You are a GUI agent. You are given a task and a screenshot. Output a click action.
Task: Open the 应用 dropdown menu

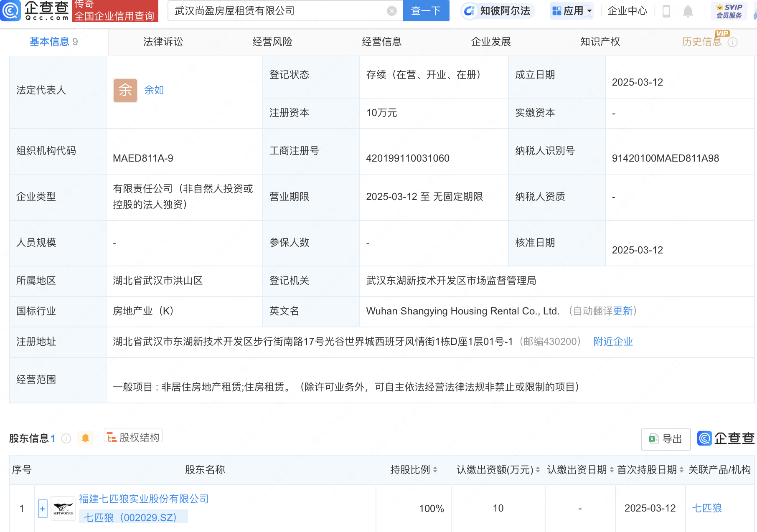click(572, 11)
